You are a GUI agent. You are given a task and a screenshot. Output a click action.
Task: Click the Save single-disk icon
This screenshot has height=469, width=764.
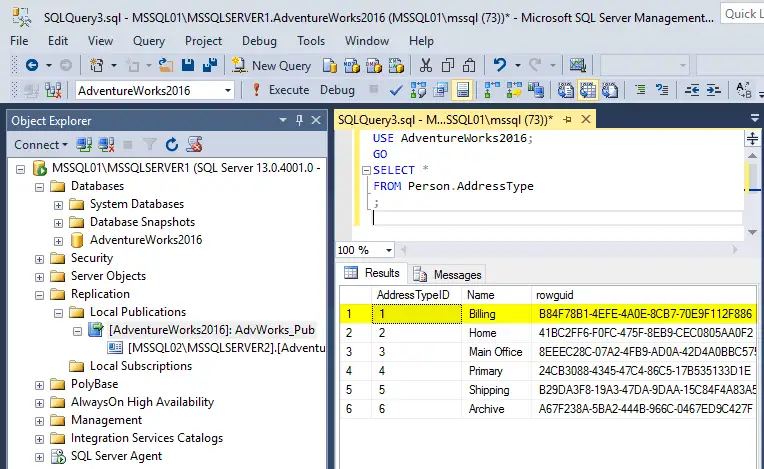[x=188, y=65]
